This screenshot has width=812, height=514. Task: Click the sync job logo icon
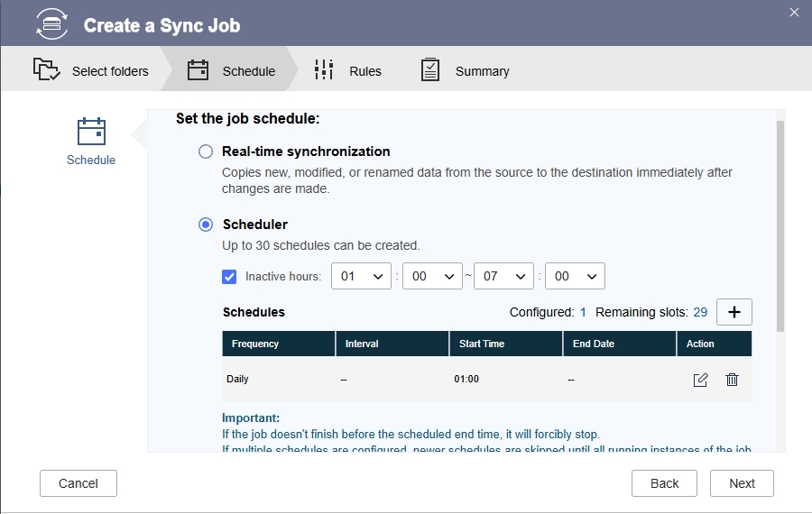click(51, 23)
